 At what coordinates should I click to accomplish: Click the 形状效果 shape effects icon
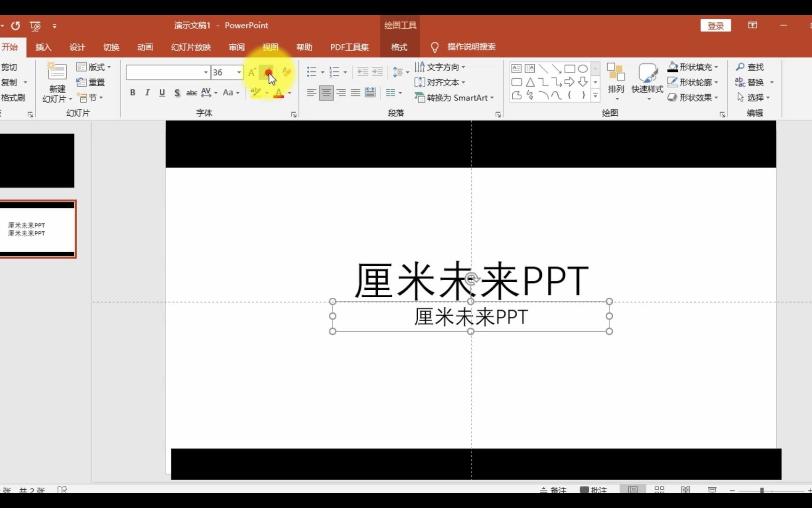tap(693, 97)
